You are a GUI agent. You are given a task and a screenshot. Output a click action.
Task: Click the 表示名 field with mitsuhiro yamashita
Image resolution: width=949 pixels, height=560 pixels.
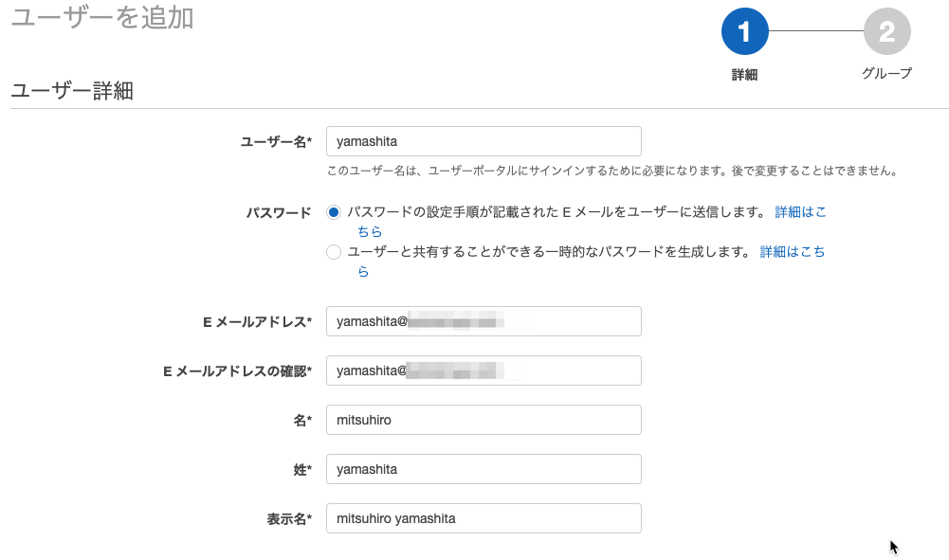pos(484,518)
